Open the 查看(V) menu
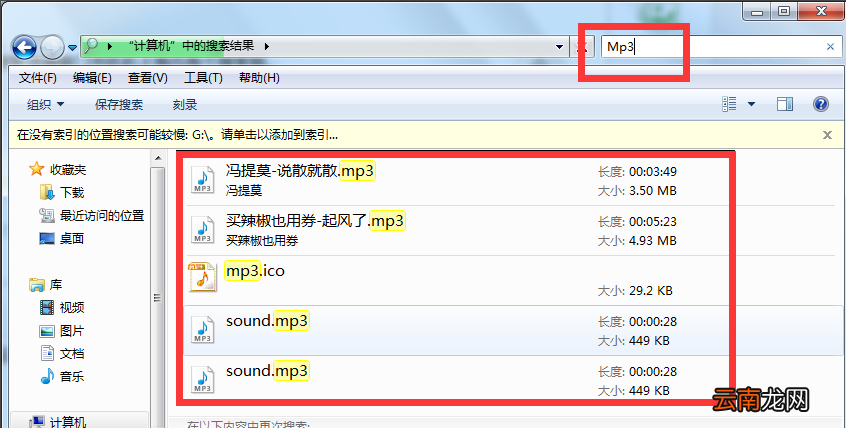Image resolution: width=846 pixels, height=428 pixels. tap(148, 78)
